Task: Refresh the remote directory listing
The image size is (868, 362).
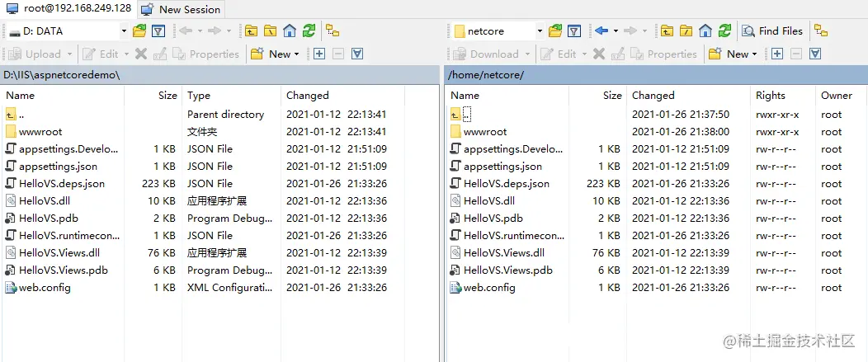Action: 724,31
